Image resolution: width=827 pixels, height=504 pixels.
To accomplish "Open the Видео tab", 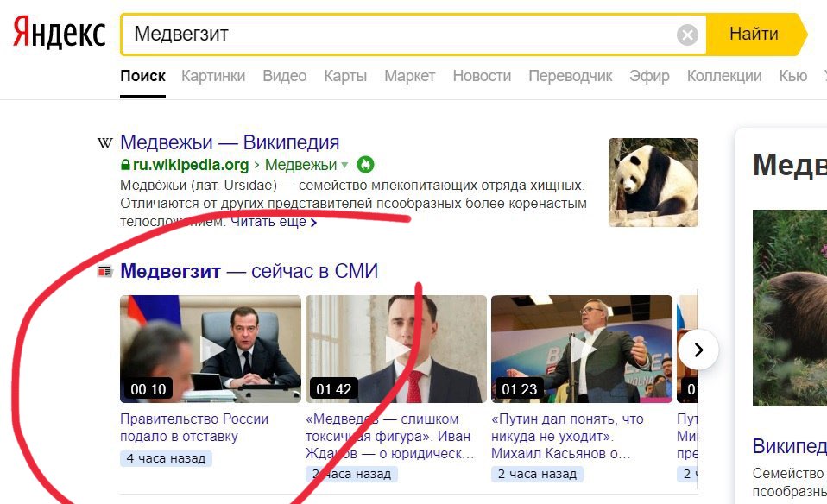I will [x=284, y=76].
